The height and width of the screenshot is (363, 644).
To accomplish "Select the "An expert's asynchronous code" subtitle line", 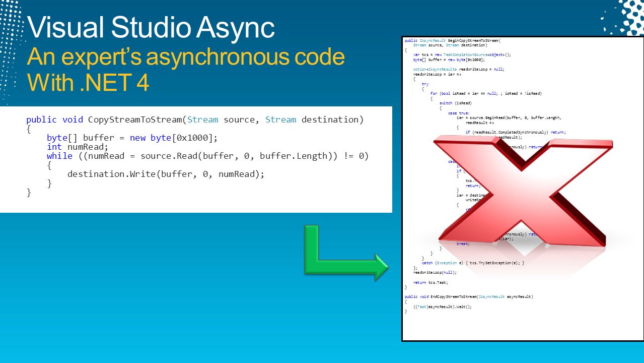I will tap(186, 56).
